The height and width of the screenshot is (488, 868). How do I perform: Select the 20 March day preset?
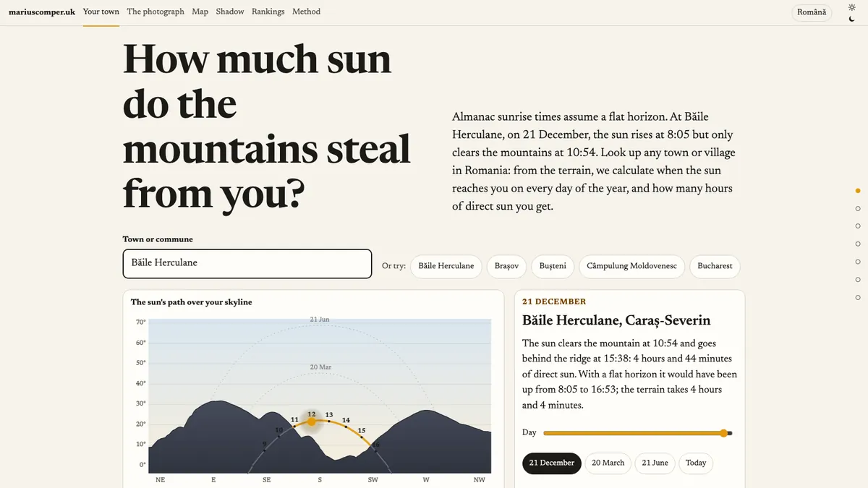coord(608,463)
